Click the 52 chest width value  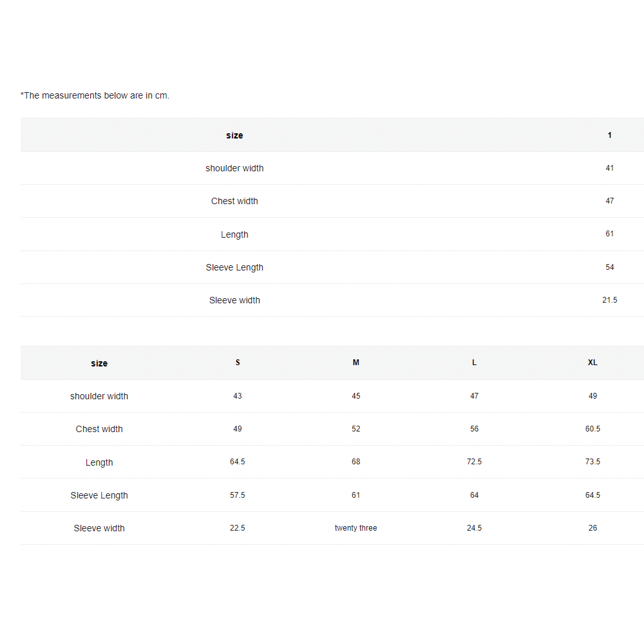[x=356, y=429]
